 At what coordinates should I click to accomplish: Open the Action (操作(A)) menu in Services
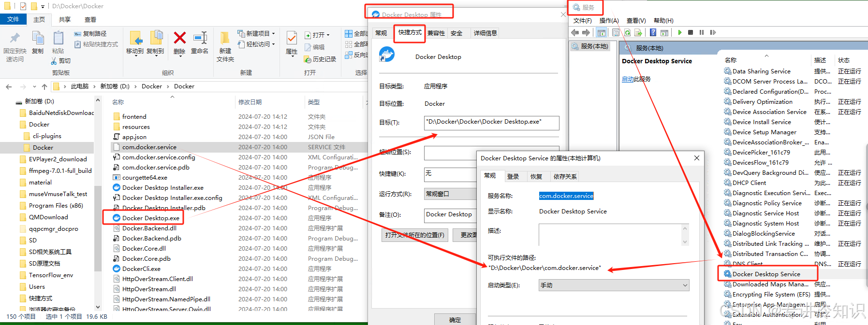pyautogui.click(x=609, y=21)
